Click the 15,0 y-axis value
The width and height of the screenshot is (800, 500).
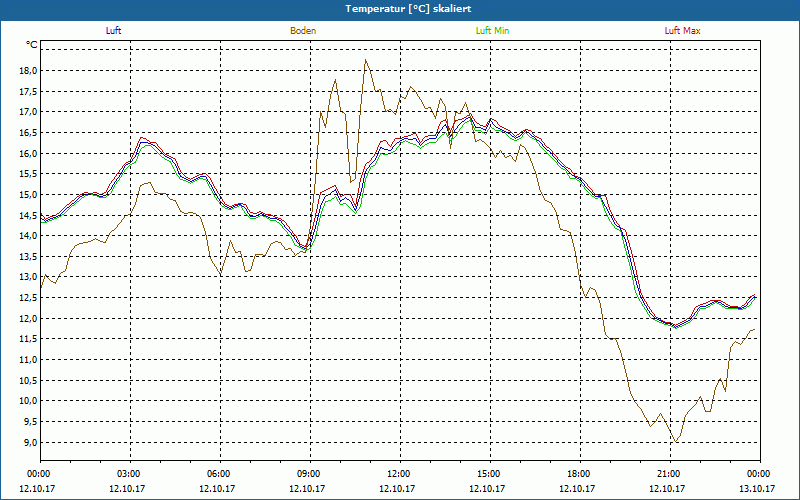(29, 194)
